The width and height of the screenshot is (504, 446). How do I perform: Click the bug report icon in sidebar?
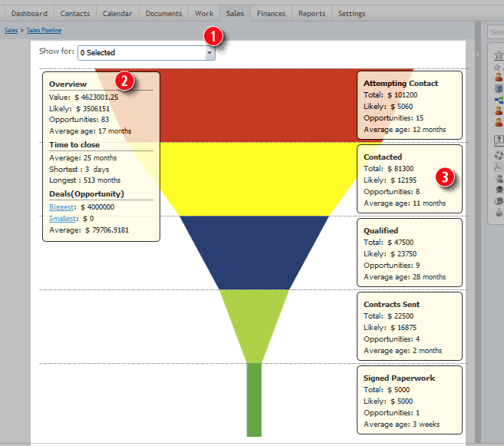pyautogui.click(x=498, y=189)
